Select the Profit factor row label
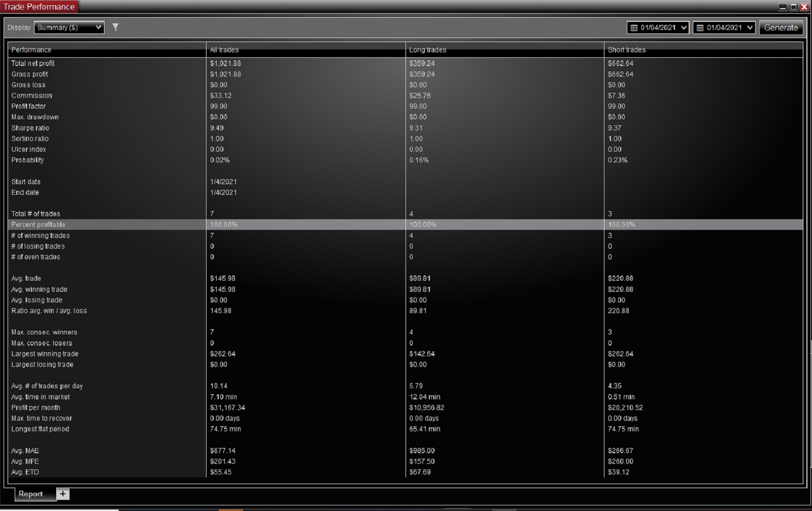Viewport: 812px width, 511px height. pyautogui.click(x=28, y=106)
